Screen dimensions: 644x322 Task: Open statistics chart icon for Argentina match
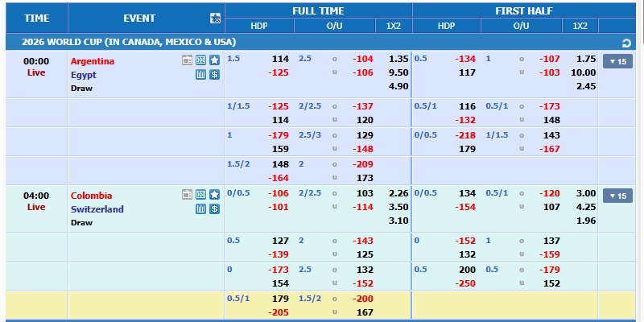point(200,74)
